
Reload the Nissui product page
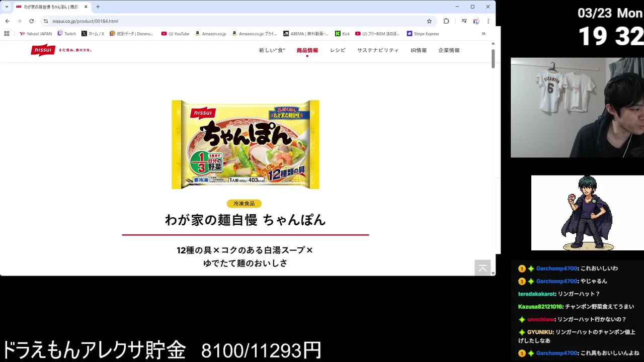coord(31,21)
